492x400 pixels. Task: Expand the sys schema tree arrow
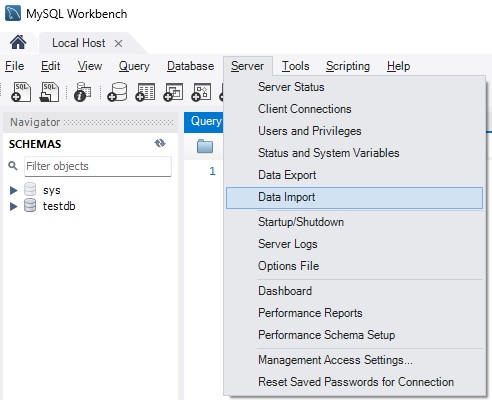14,190
